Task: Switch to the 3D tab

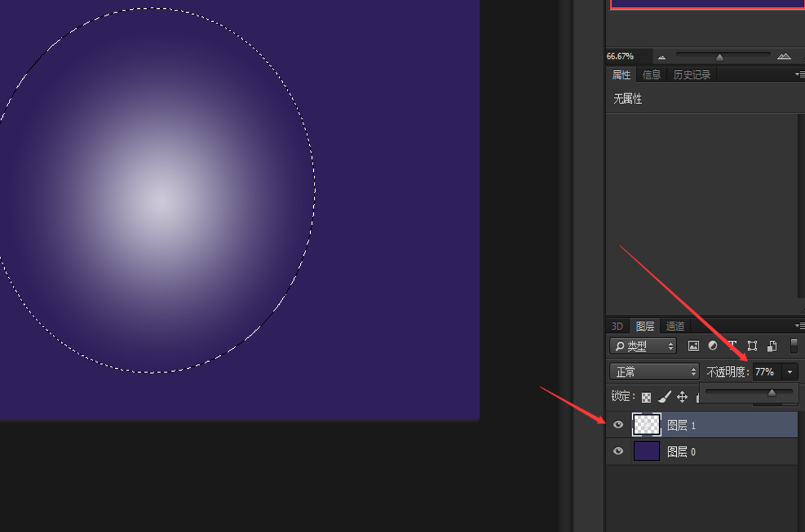Action: coord(617,326)
